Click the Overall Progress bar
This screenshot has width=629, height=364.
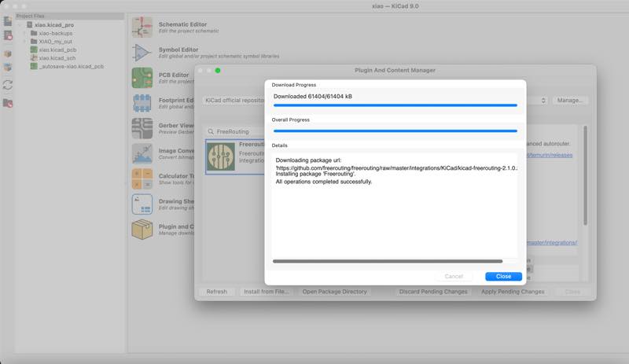[395, 131]
